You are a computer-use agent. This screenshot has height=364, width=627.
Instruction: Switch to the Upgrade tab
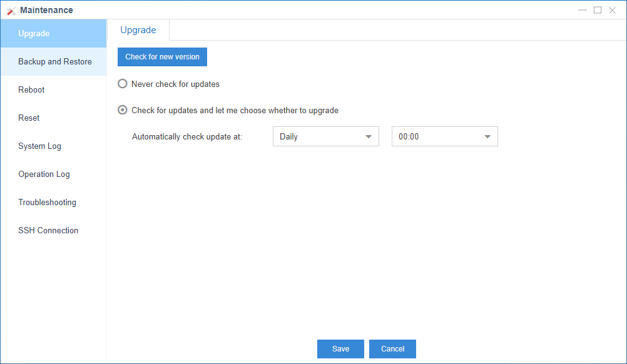tap(138, 30)
